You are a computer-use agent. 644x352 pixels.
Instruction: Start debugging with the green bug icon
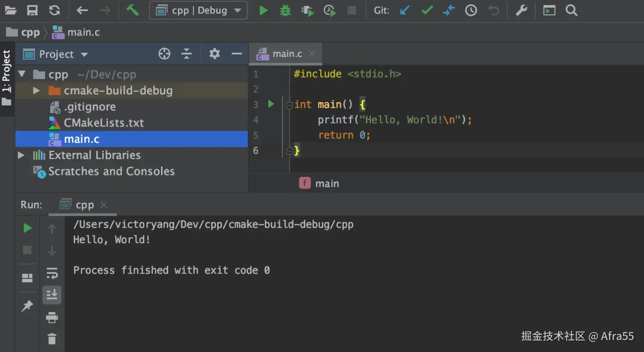coord(285,10)
